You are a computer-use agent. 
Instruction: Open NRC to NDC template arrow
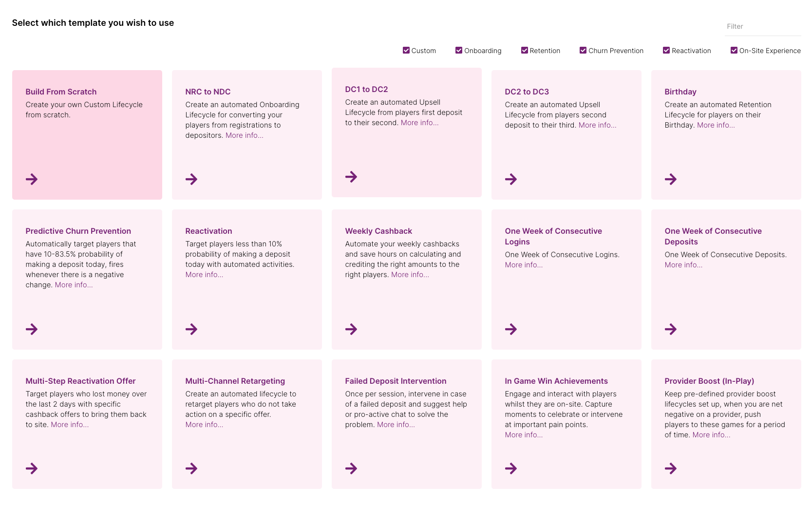pyautogui.click(x=191, y=179)
